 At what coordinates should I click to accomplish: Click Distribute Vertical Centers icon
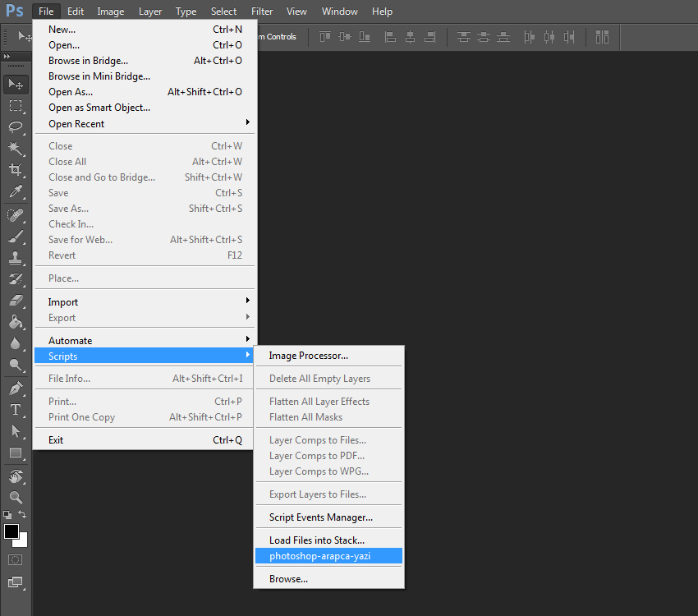(x=484, y=36)
